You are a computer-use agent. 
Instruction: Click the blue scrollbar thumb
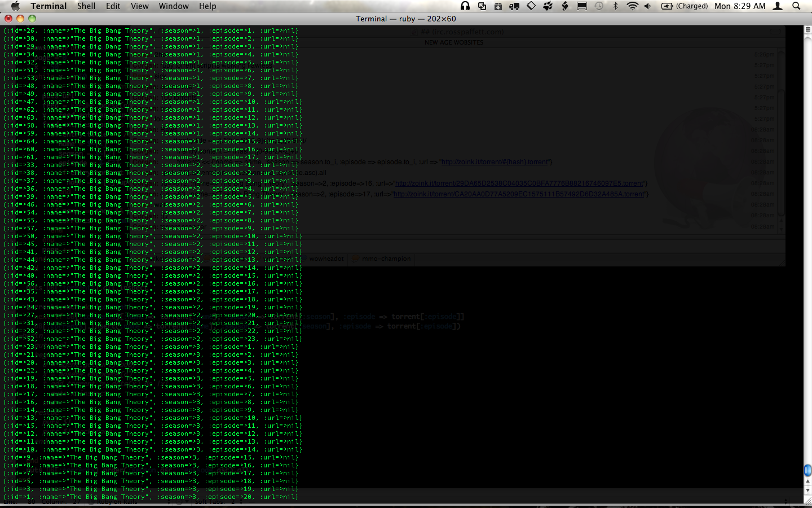pos(807,470)
